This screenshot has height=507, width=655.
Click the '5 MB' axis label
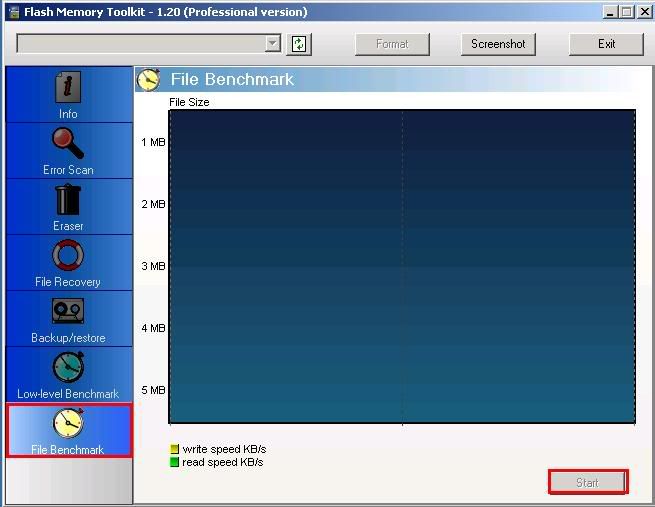pyautogui.click(x=153, y=390)
